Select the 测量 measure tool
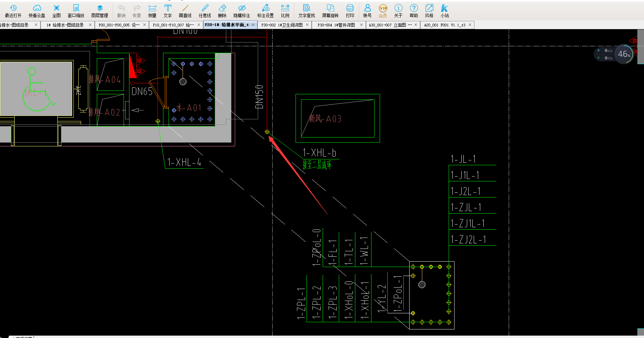The width and height of the screenshot is (644, 338). 152,11
